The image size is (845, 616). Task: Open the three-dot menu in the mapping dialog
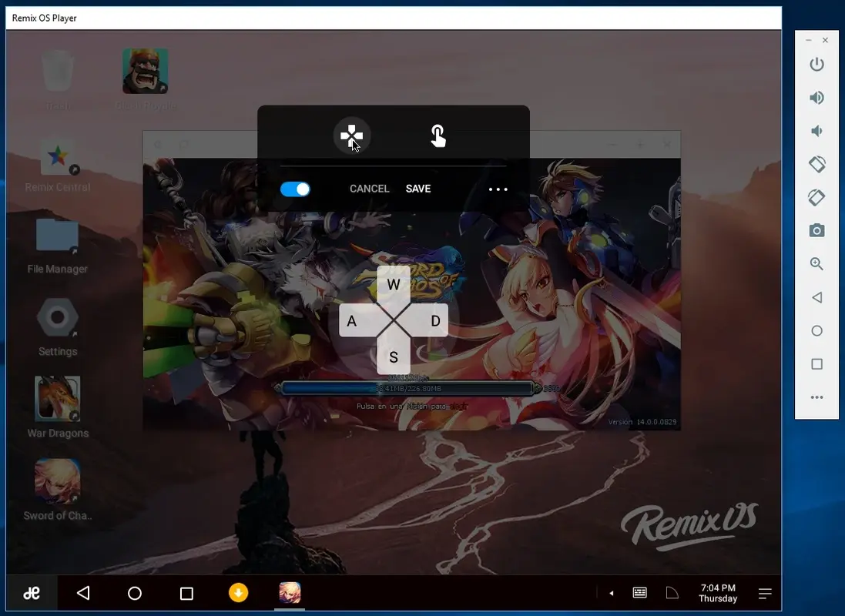(498, 189)
